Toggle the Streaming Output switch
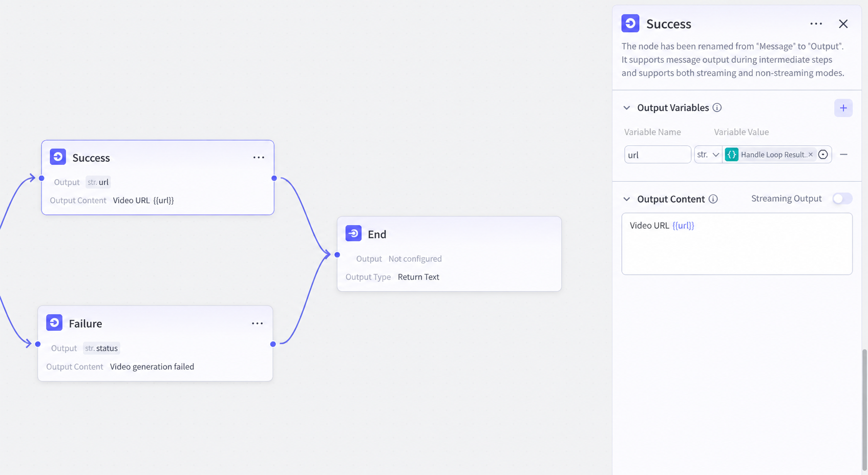The image size is (868, 475). (842, 199)
